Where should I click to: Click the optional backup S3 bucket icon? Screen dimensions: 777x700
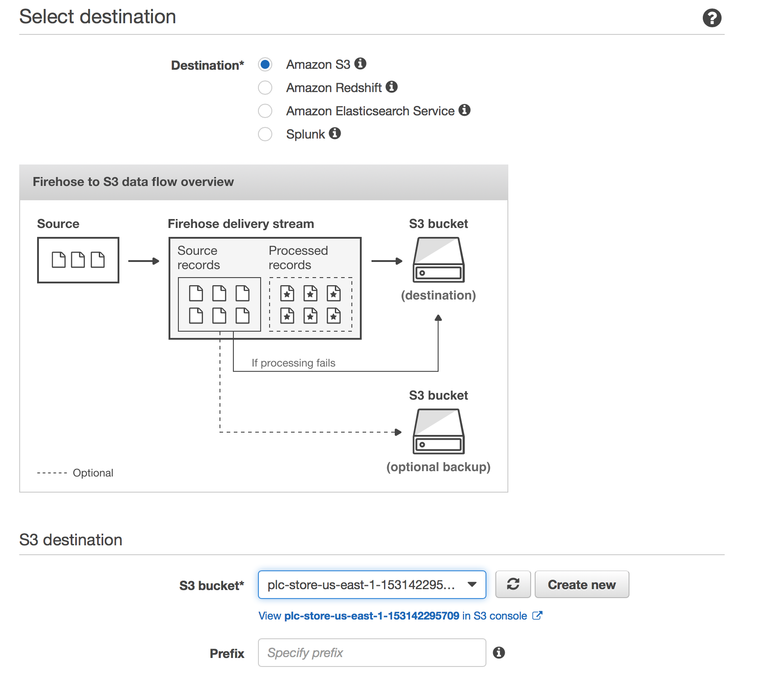pos(439,431)
